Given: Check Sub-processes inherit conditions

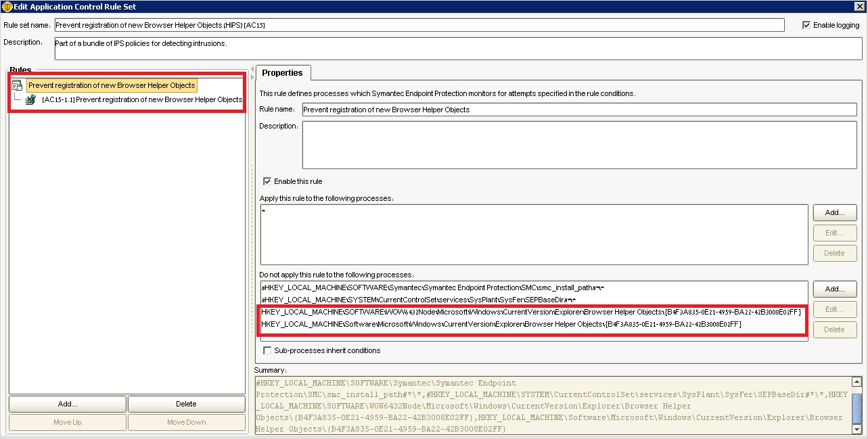Looking at the screenshot, I should pyautogui.click(x=267, y=350).
